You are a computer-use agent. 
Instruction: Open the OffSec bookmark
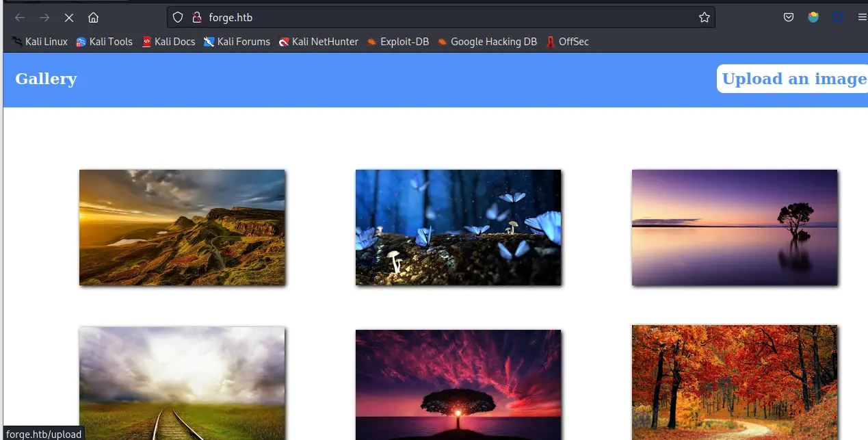coord(567,42)
